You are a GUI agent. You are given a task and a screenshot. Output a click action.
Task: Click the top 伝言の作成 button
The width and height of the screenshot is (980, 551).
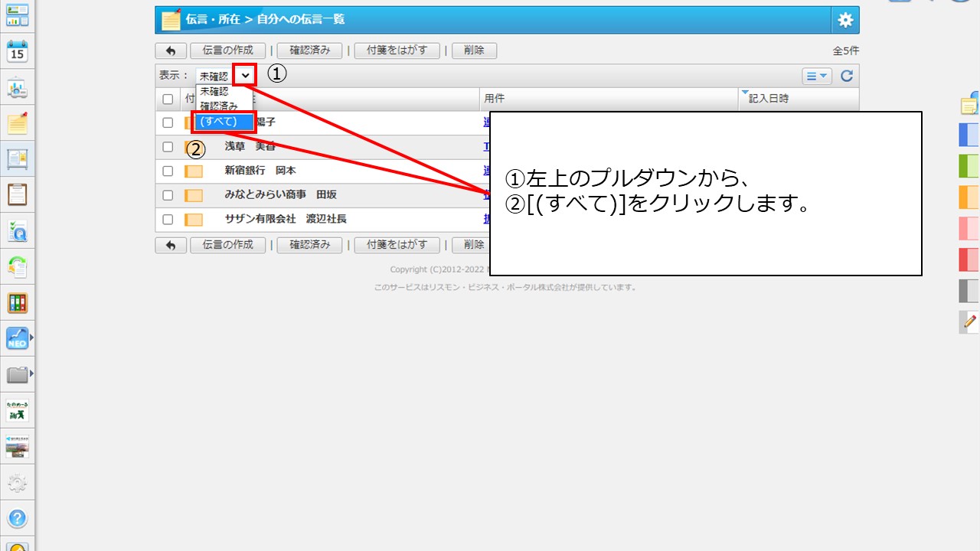pyautogui.click(x=227, y=51)
